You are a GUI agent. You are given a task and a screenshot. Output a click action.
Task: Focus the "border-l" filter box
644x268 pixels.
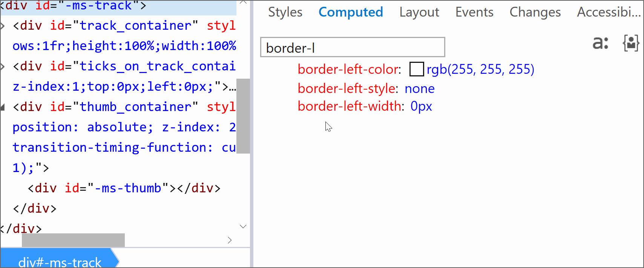tap(352, 47)
